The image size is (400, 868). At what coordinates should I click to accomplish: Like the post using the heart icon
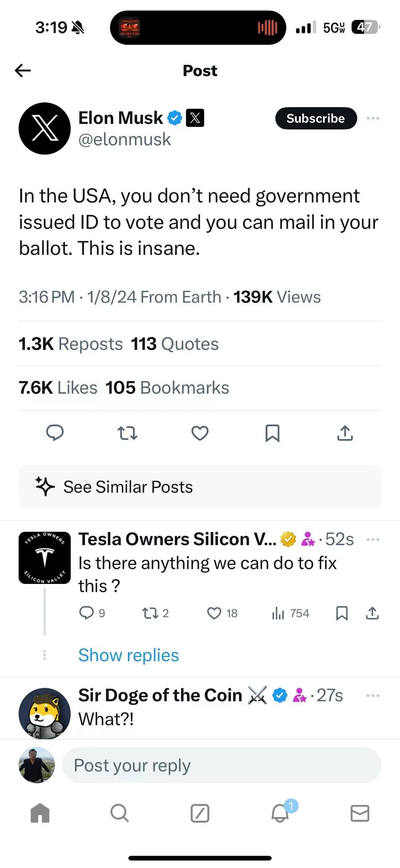[x=200, y=433]
